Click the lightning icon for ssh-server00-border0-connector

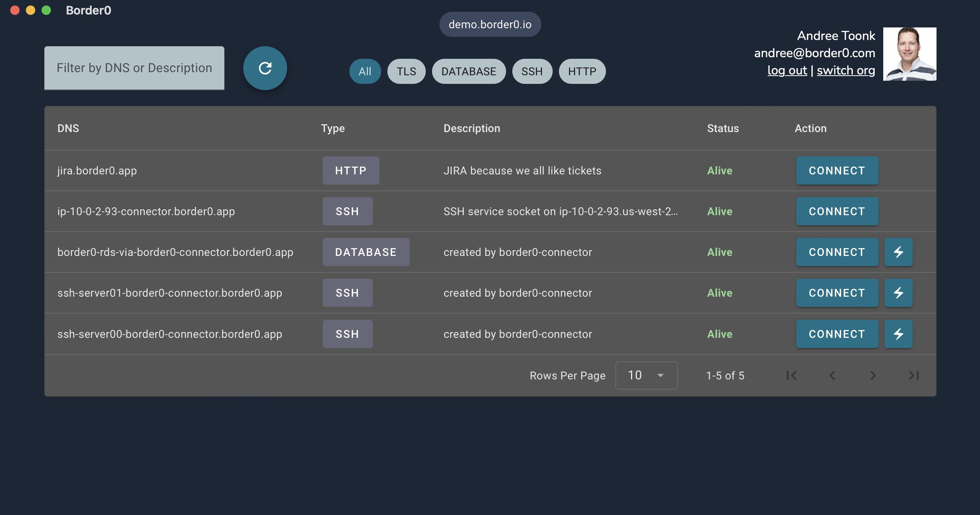[x=898, y=334]
